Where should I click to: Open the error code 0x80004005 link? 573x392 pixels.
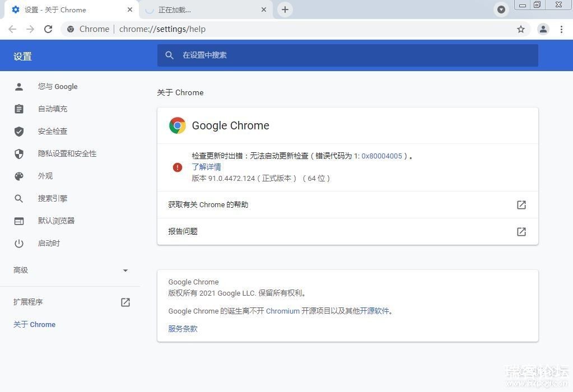(381, 156)
